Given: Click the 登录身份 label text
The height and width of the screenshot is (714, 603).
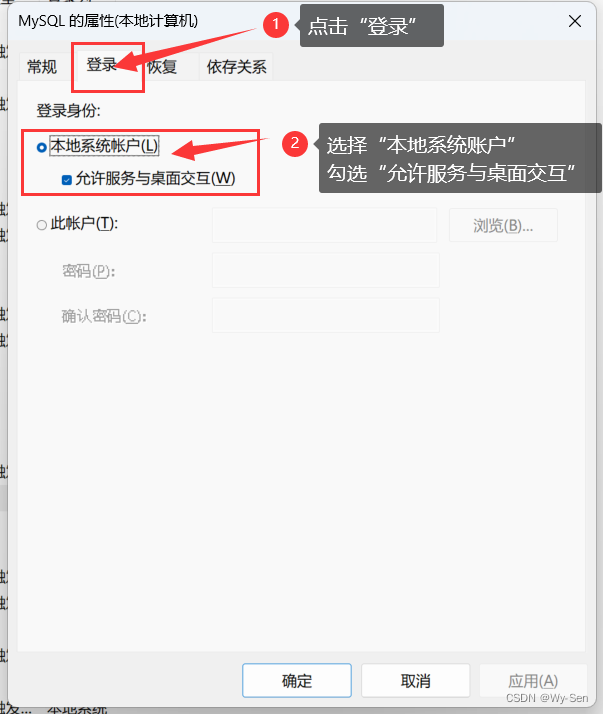Looking at the screenshot, I should tap(68, 111).
